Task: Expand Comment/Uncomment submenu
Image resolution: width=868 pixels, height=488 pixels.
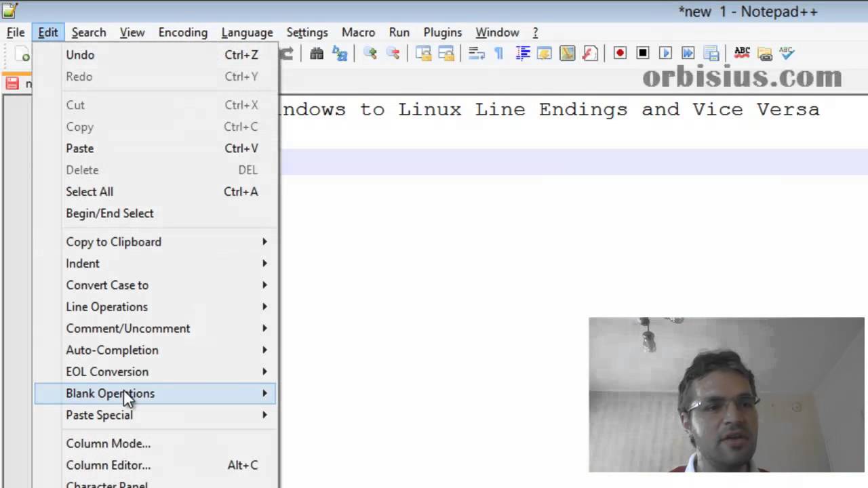Action: [x=155, y=329]
